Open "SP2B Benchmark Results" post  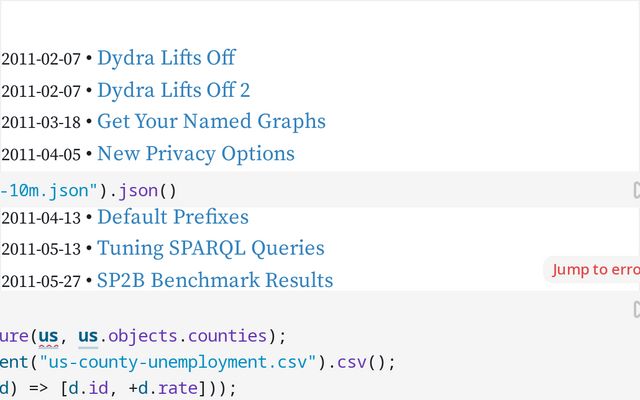[x=214, y=281]
